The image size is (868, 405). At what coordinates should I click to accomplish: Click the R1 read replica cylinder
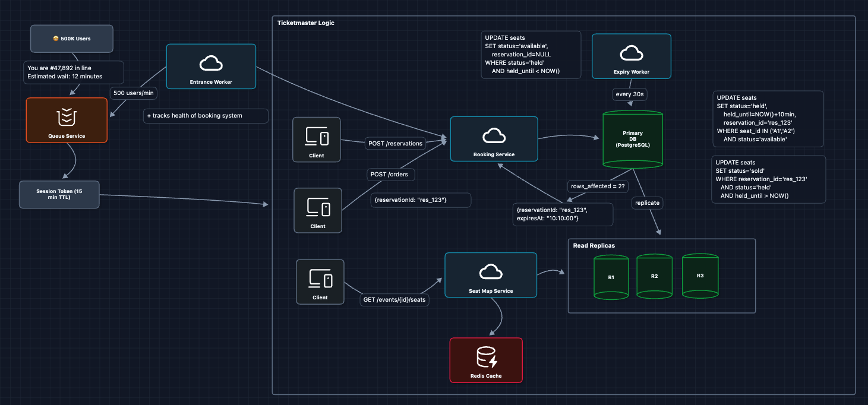(x=611, y=277)
